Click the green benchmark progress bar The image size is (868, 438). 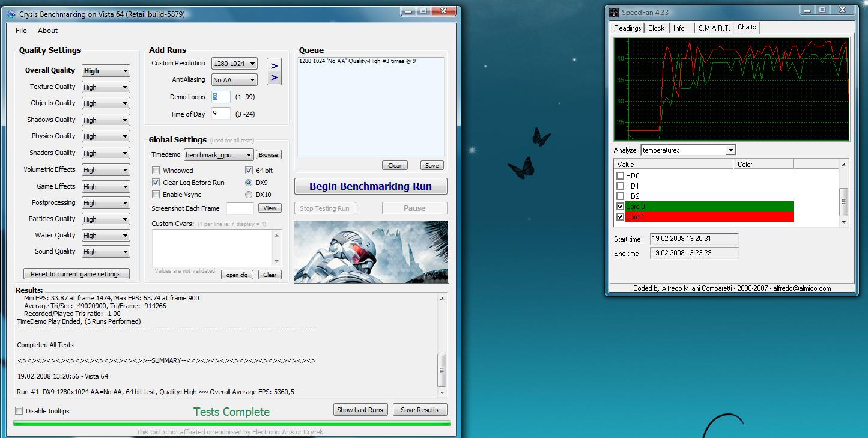pos(232,424)
